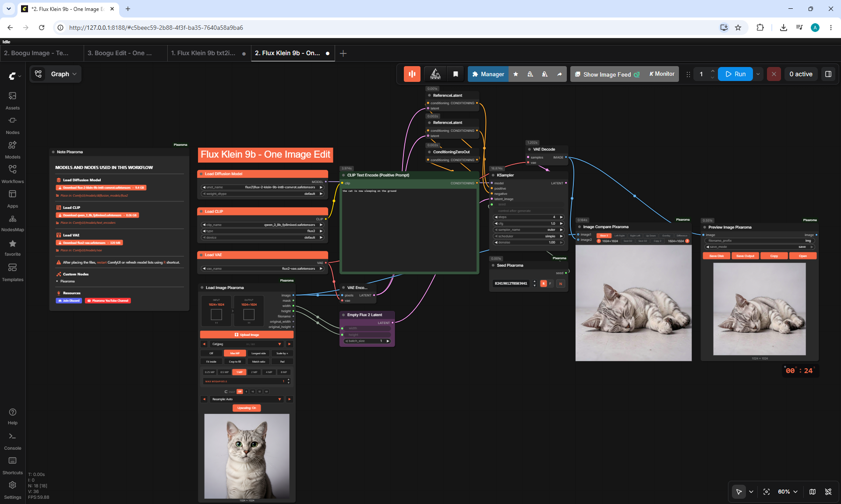Open the Workflows sidebar panel

click(x=13, y=174)
